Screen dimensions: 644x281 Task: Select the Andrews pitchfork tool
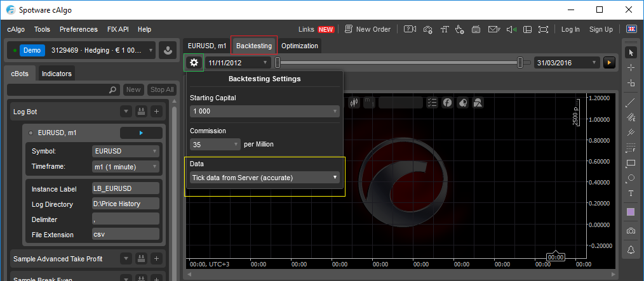click(x=631, y=133)
